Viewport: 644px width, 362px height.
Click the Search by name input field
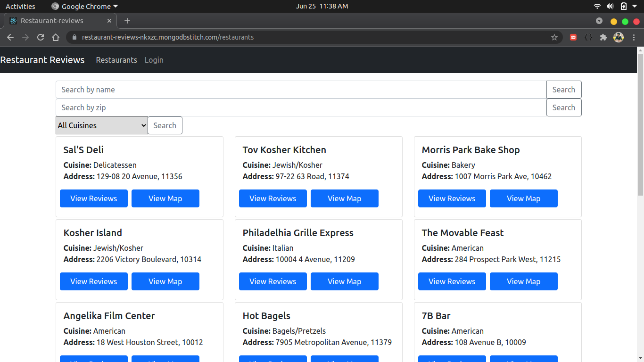click(x=301, y=90)
